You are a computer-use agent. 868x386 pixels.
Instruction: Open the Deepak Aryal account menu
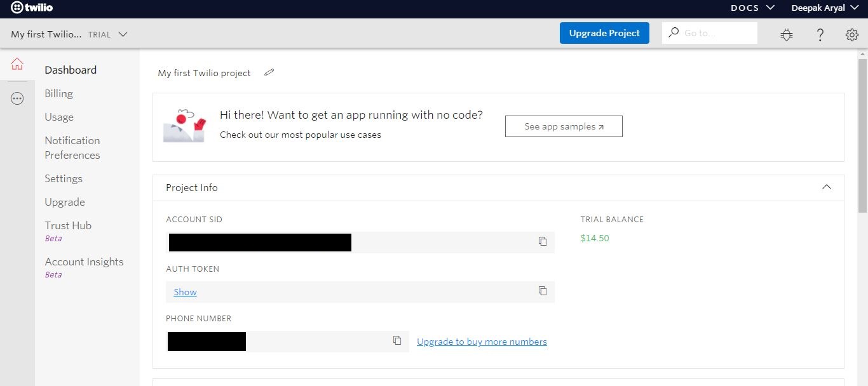click(824, 8)
